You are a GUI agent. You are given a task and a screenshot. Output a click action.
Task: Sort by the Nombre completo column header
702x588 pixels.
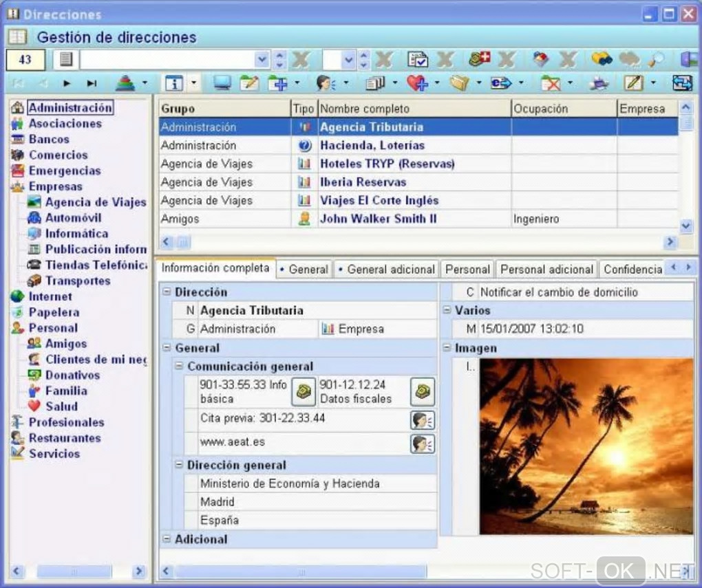pyautogui.click(x=414, y=109)
